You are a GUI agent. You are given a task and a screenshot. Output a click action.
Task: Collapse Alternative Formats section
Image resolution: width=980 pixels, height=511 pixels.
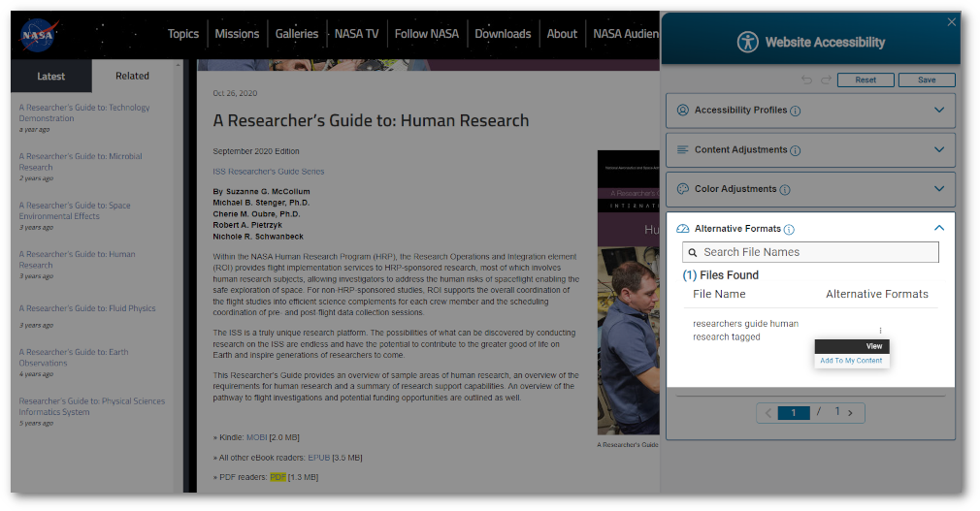click(x=938, y=228)
